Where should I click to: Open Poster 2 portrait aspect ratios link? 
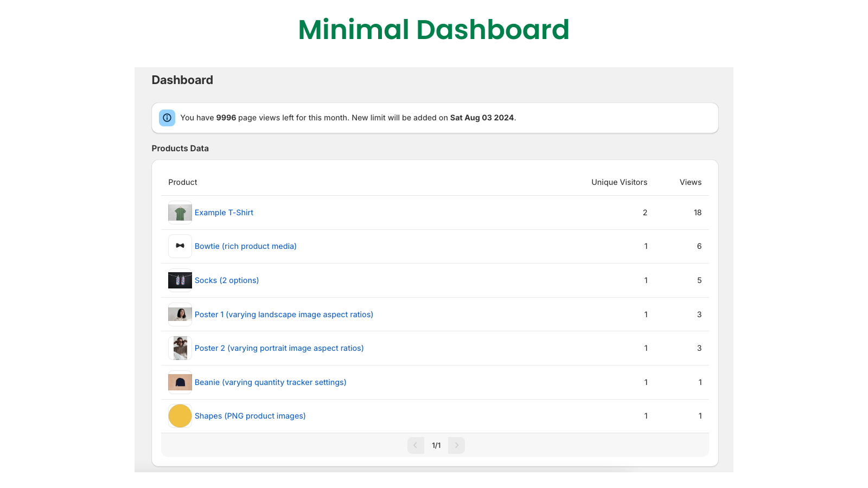pos(279,348)
